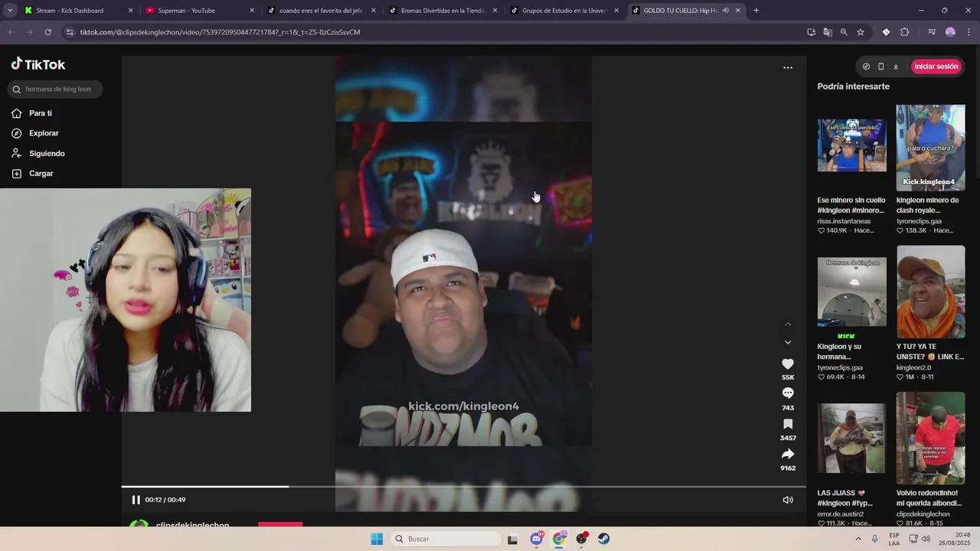Open the three-dot video options menu
Image resolution: width=980 pixels, height=551 pixels.
tap(788, 67)
